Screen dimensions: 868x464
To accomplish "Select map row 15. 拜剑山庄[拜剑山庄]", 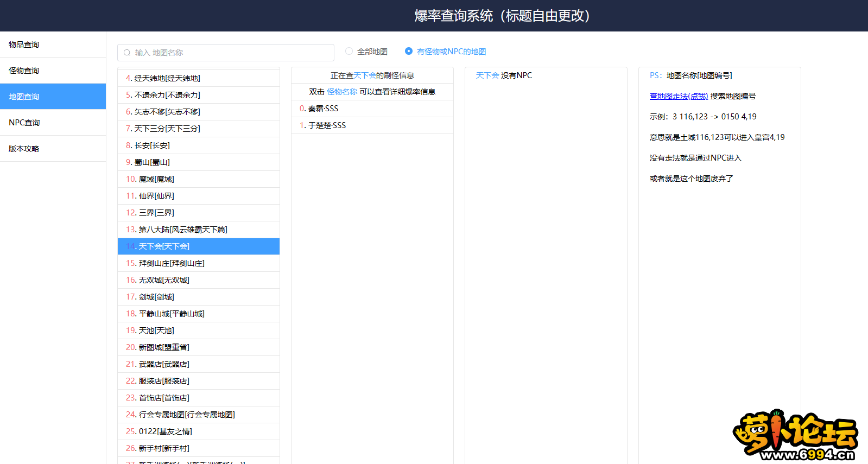I will tap(199, 263).
